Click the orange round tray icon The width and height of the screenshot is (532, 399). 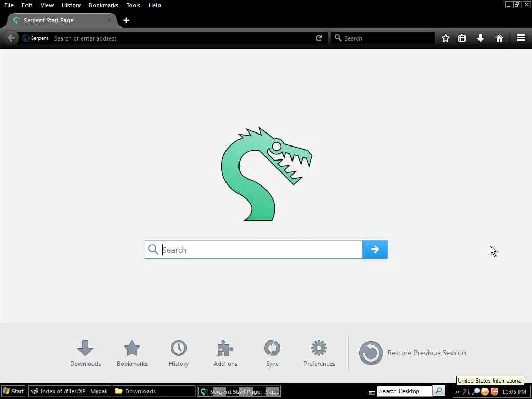pyautogui.click(x=485, y=392)
